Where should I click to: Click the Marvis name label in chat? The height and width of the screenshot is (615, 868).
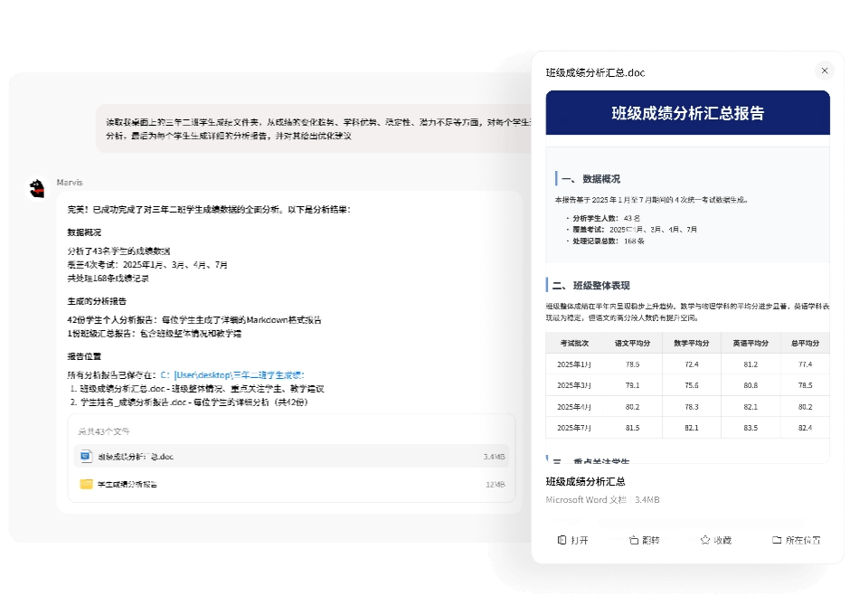[x=70, y=182]
